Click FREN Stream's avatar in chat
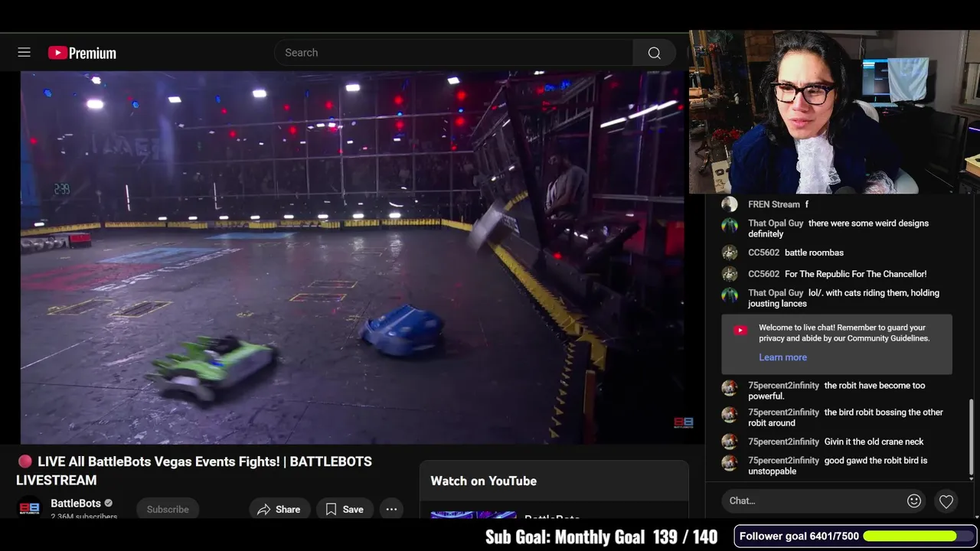 click(730, 204)
